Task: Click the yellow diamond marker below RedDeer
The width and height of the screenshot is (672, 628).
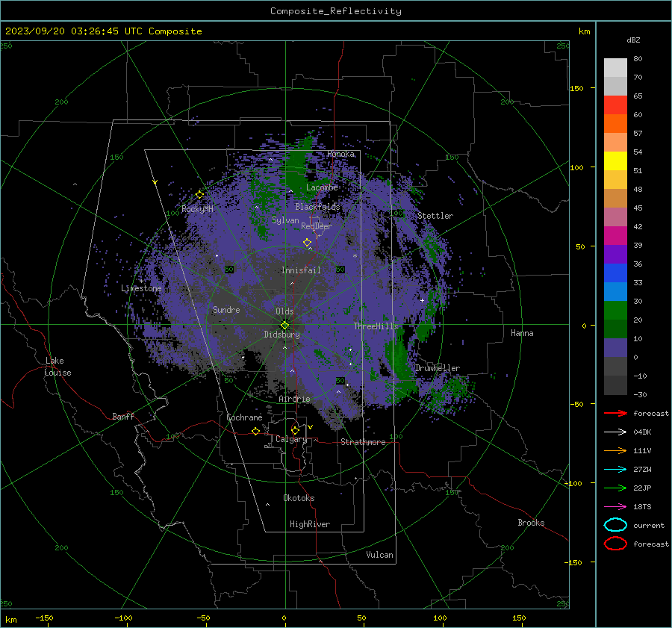Action: tap(308, 243)
